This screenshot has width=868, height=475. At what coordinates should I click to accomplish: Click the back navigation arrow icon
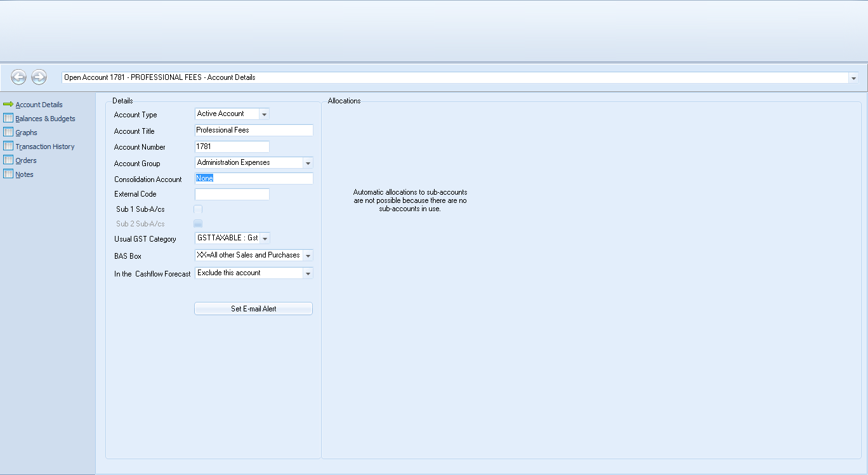tap(18, 77)
